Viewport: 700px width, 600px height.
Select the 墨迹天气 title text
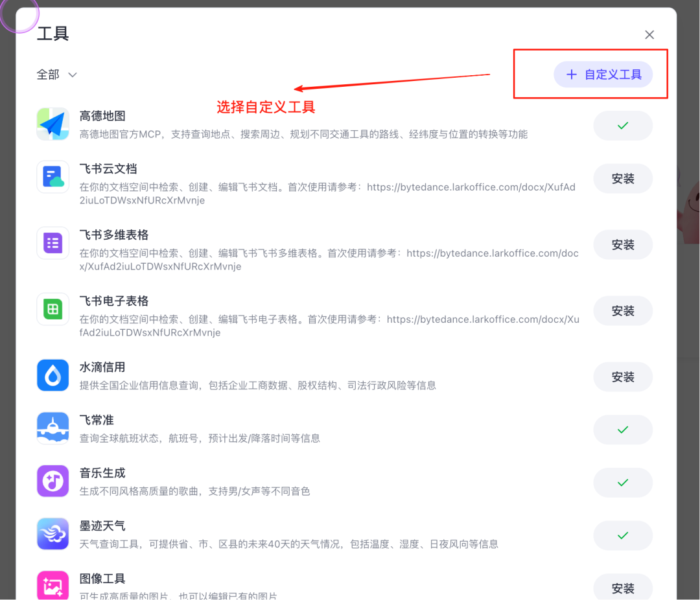(102, 526)
